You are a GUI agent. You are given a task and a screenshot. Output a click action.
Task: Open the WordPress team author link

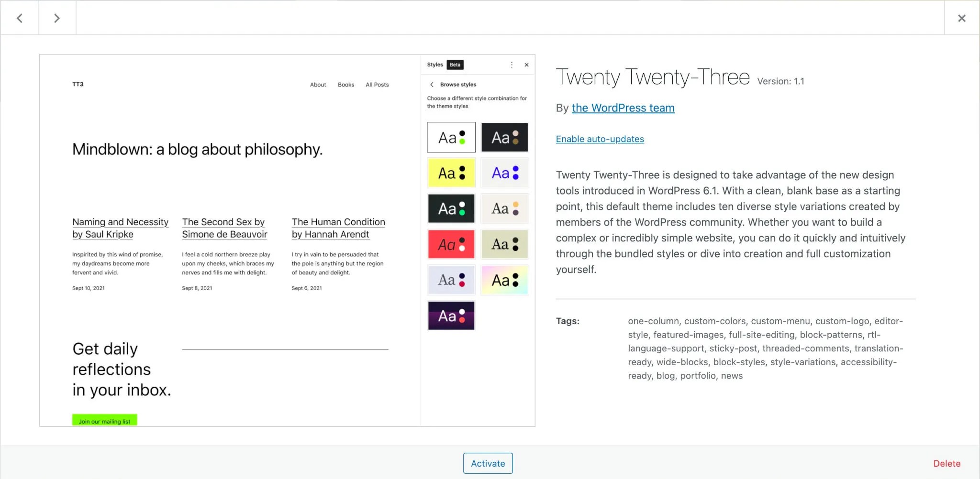[623, 108]
